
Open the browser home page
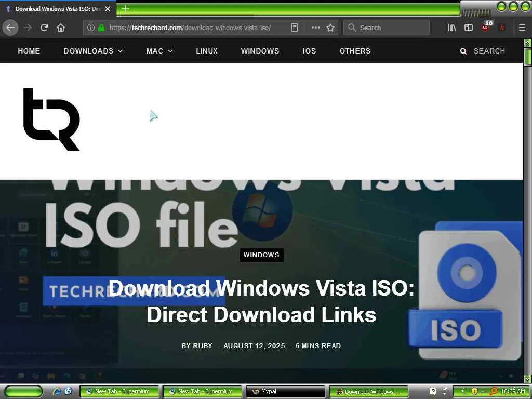(61, 28)
